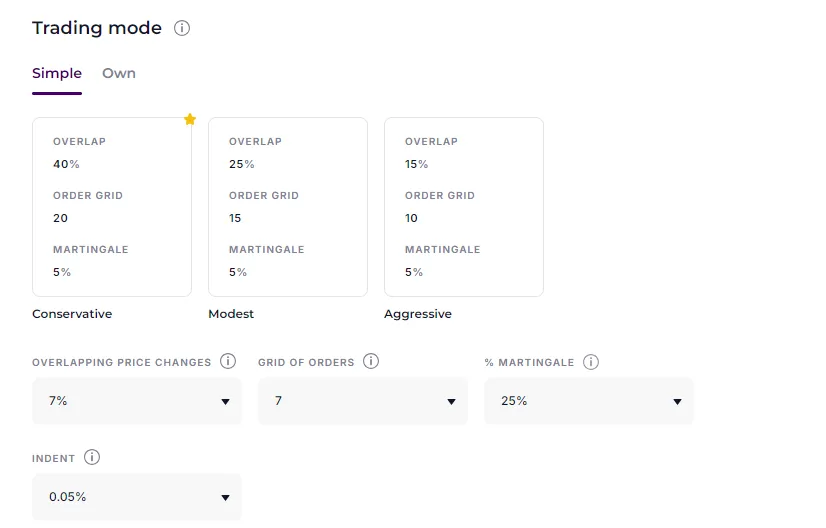Click the Aggressive label text

coord(418,314)
